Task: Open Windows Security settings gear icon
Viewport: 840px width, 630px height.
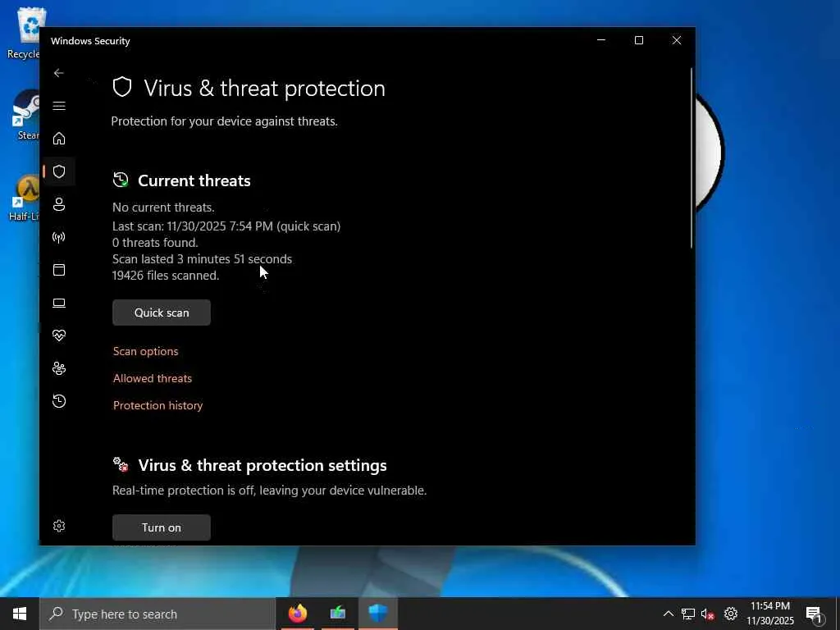Action: click(59, 526)
